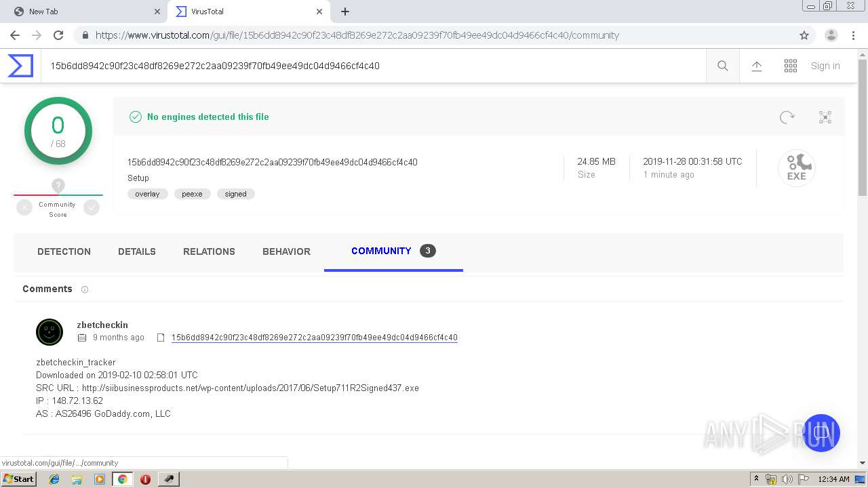Open the VirusTotal home logo
868x488 pixels.
click(20, 66)
